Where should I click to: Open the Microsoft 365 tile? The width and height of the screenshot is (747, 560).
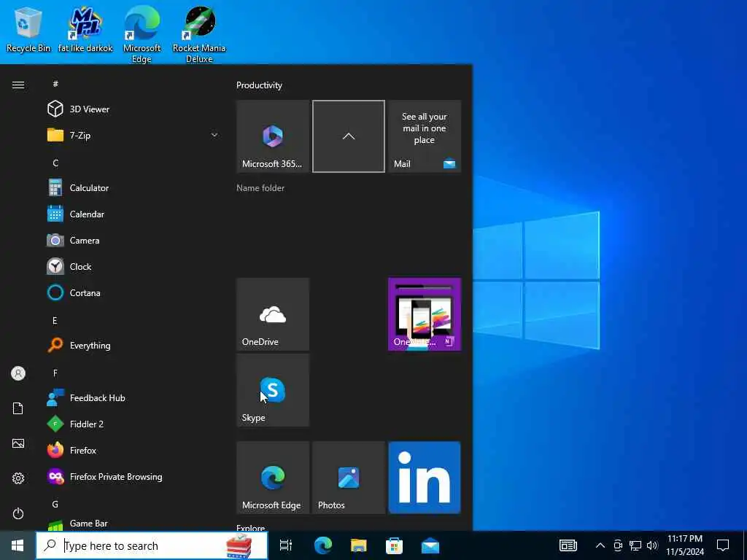(x=273, y=136)
